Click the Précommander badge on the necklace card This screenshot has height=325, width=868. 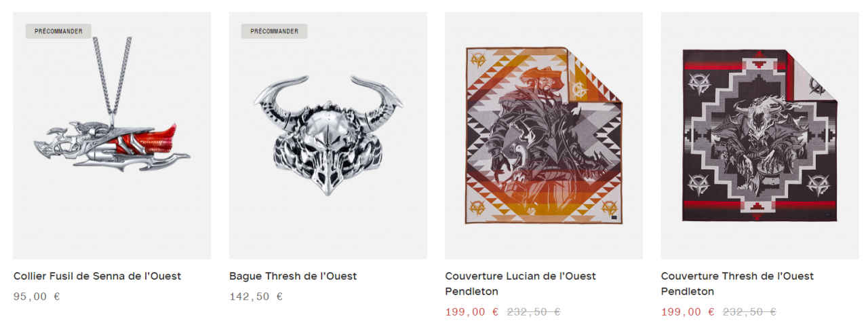coord(58,31)
